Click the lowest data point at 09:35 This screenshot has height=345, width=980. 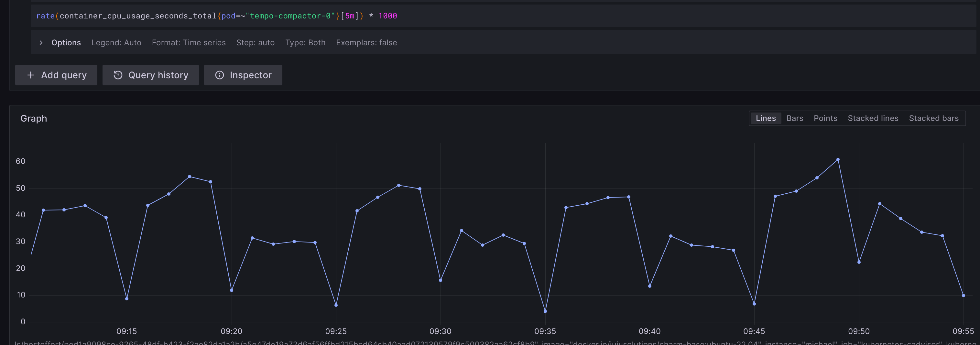[545, 311]
